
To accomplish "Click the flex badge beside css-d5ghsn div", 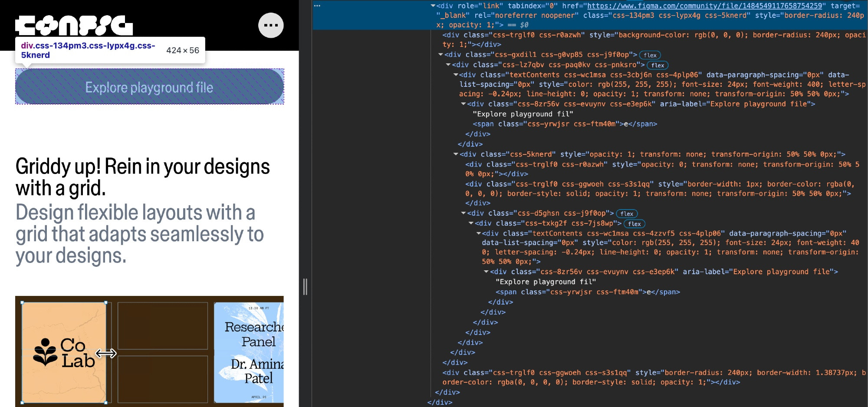I will click(x=627, y=213).
